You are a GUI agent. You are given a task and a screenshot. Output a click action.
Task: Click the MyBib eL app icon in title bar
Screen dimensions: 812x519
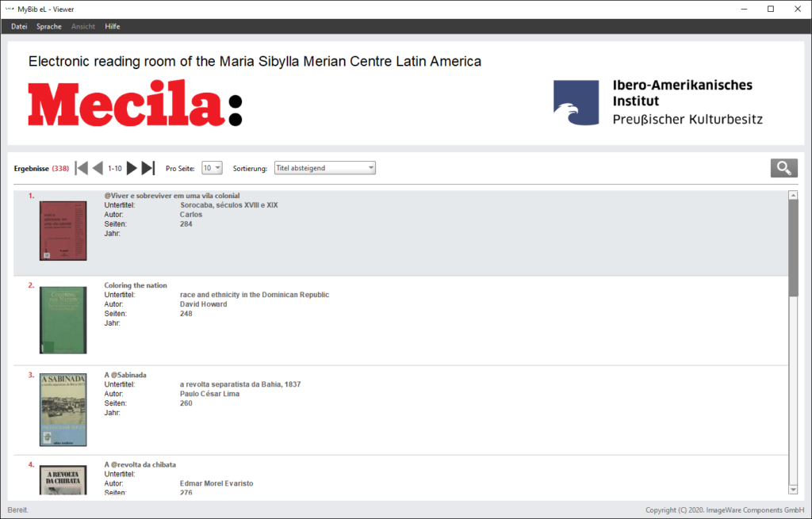9,9
